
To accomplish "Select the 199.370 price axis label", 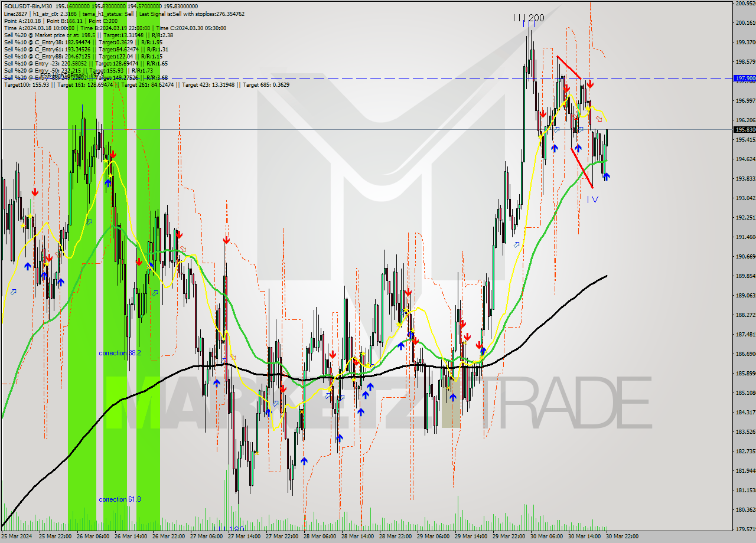I will [x=745, y=42].
